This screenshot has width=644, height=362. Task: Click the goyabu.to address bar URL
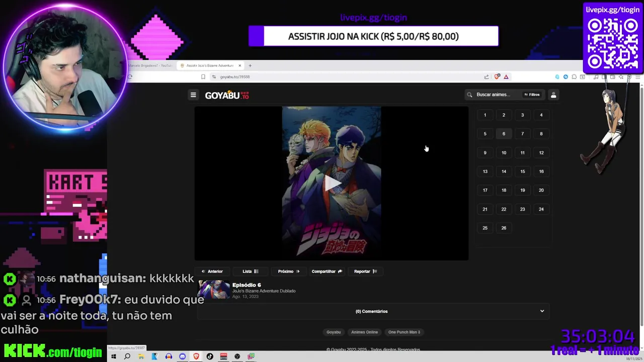234,77
